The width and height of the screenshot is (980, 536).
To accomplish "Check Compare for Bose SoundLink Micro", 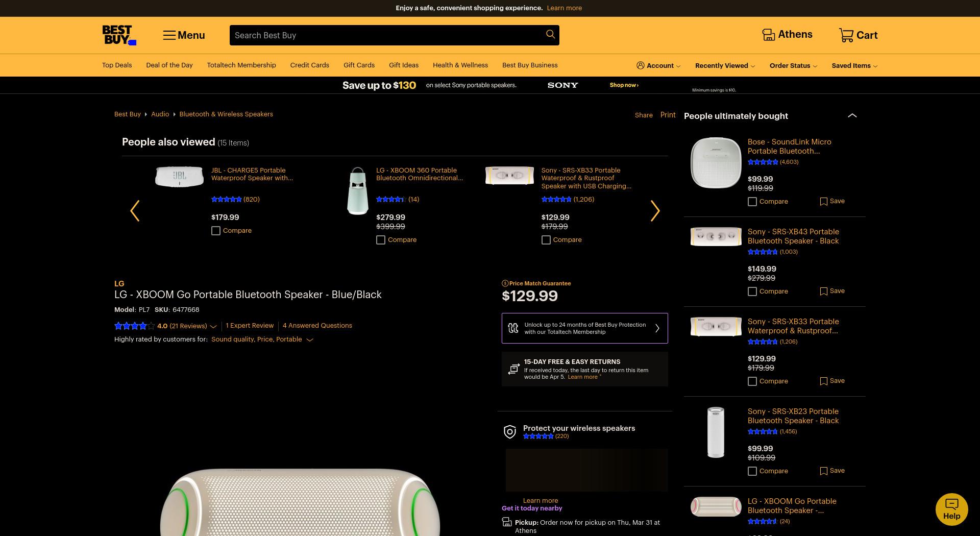I will (x=752, y=202).
